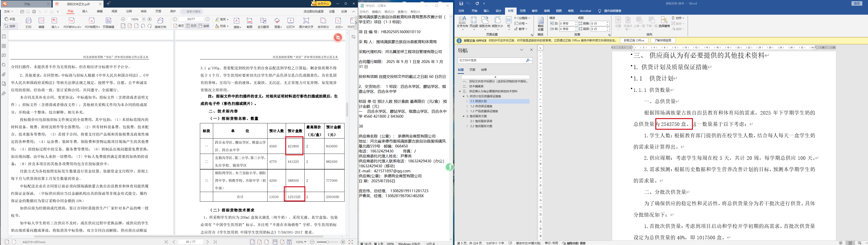Image resolution: width=868 pixels, height=245 pixels.
Task: Open the merge and split tool
Action: [x=323, y=23]
